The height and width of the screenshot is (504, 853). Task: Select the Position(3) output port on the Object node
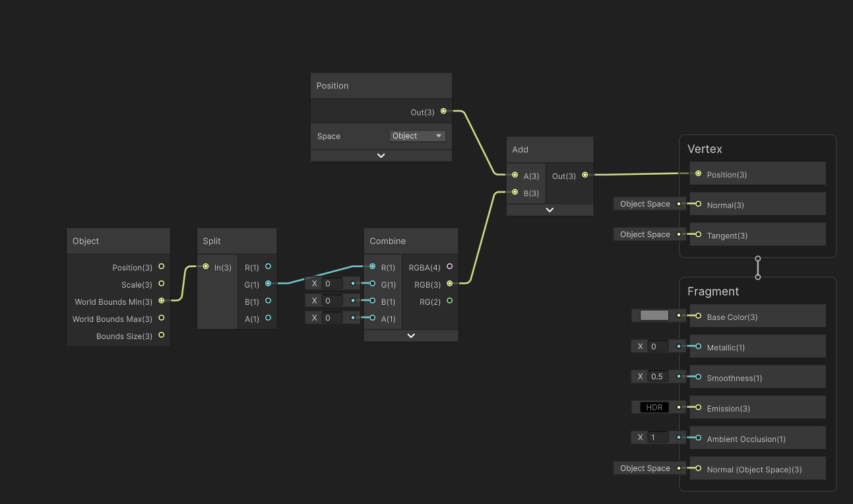pyautogui.click(x=160, y=267)
